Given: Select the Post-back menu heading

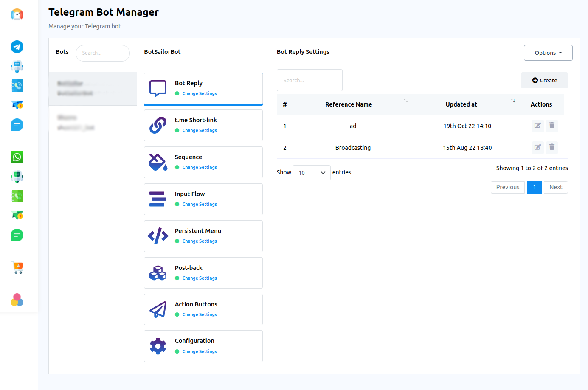Looking at the screenshot, I should pos(188,268).
